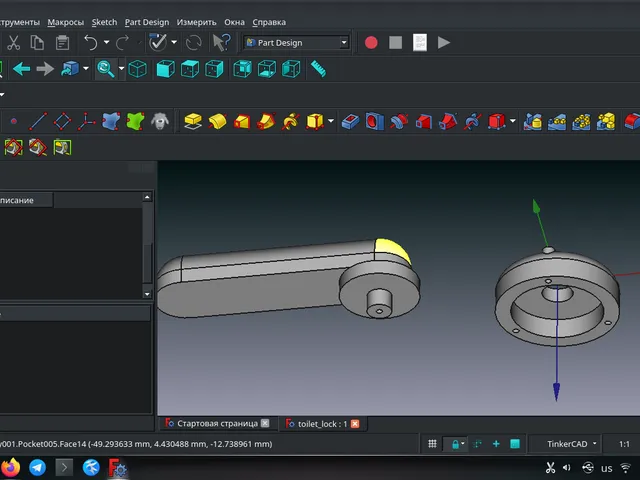Set isometric view with wireframe cube
This screenshot has height=480, width=640.
coord(138,69)
